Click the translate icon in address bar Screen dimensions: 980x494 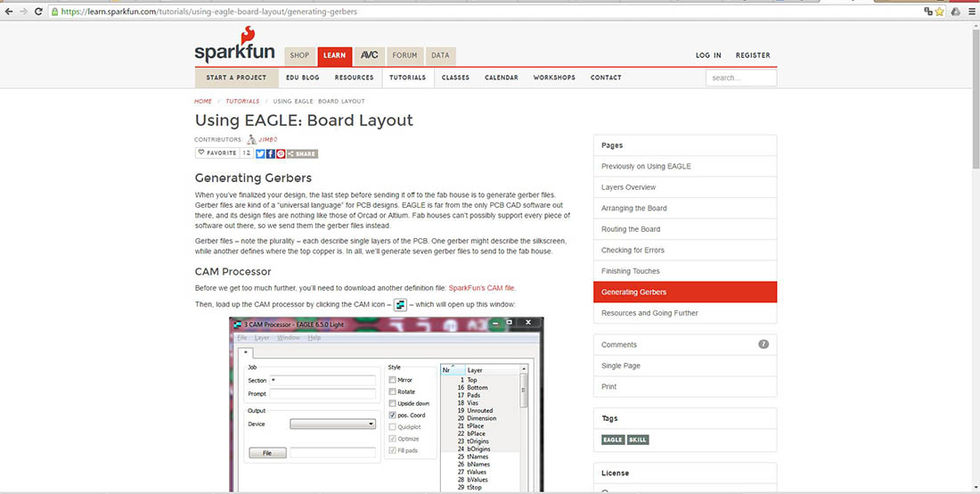click(928, 12)
